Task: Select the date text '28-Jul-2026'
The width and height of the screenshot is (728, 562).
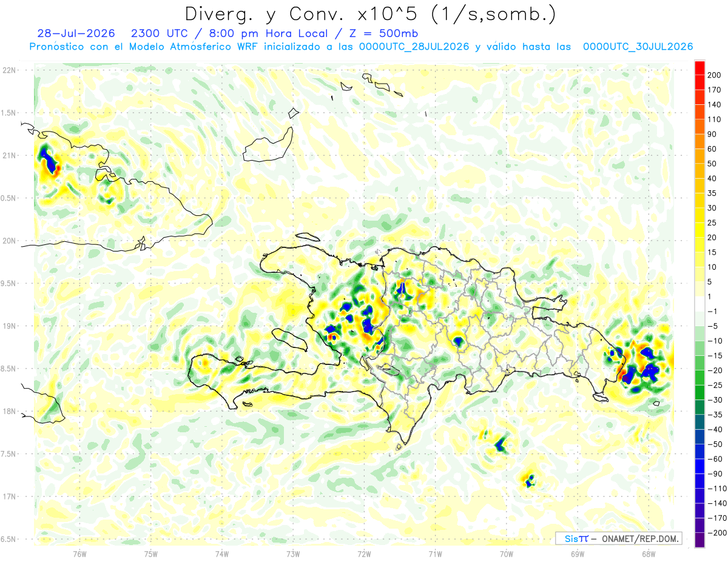Action: click(76, 33)
